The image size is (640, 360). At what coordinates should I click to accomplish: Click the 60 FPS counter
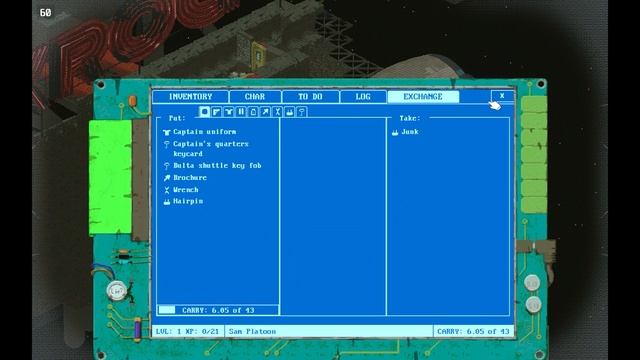(45, 13)
